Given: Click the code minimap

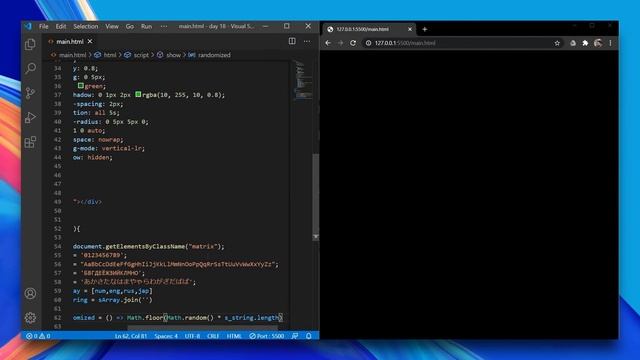Looking at the screenshot, I should coord(303,80).
